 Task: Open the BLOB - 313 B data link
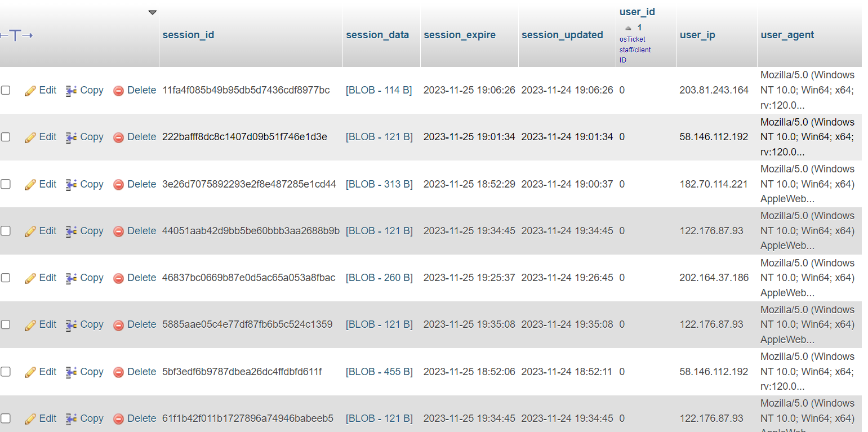(x=379, y=184)
